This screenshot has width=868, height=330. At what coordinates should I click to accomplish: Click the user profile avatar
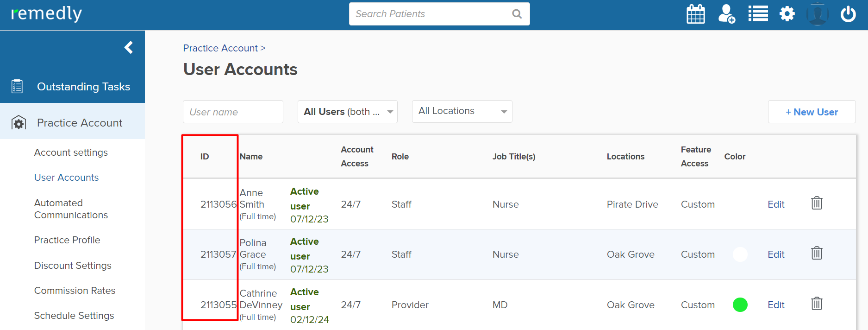coord(818,14)
